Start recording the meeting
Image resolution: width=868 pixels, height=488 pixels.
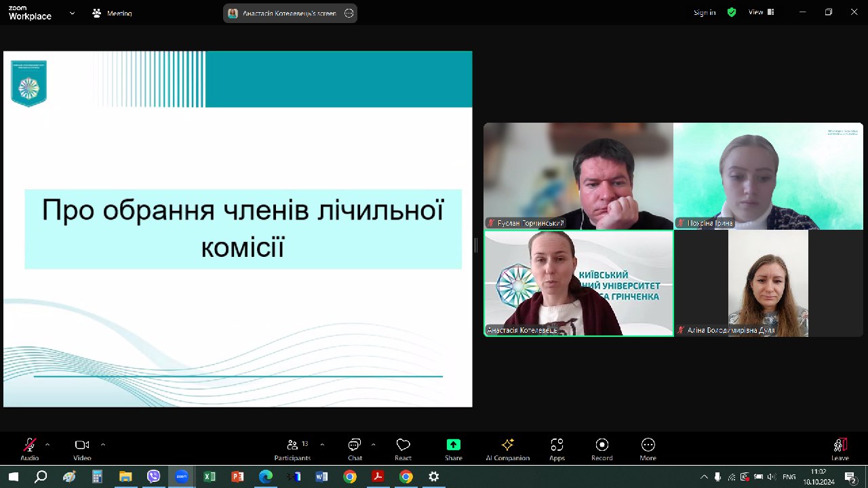601,449
